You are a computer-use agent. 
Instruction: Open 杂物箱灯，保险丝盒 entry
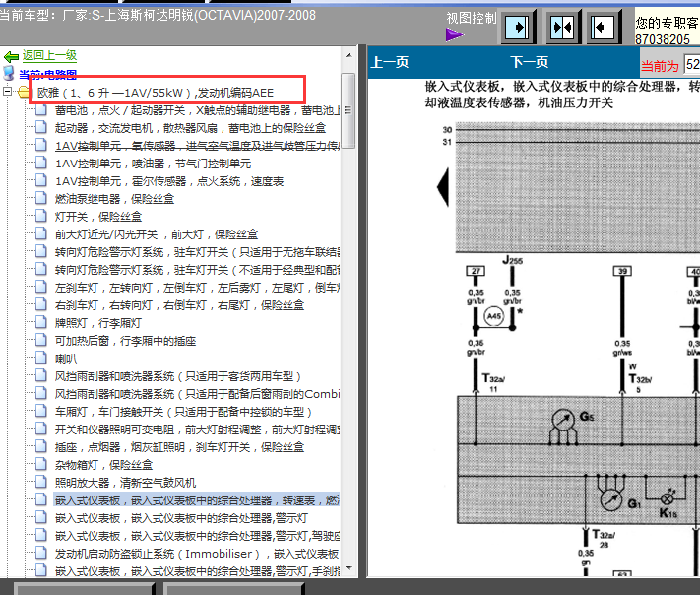click(103, 465)
